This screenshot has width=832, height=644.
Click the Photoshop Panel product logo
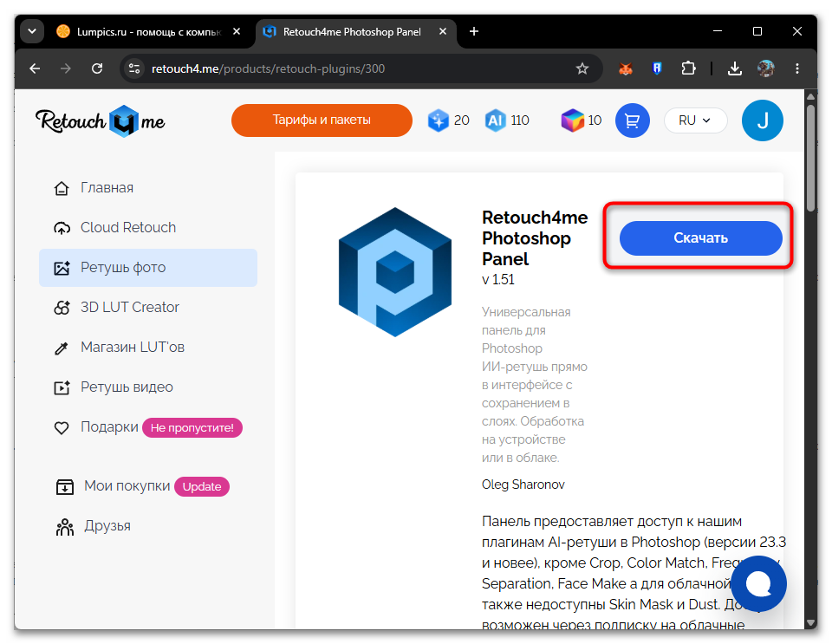tap(395, 271)
